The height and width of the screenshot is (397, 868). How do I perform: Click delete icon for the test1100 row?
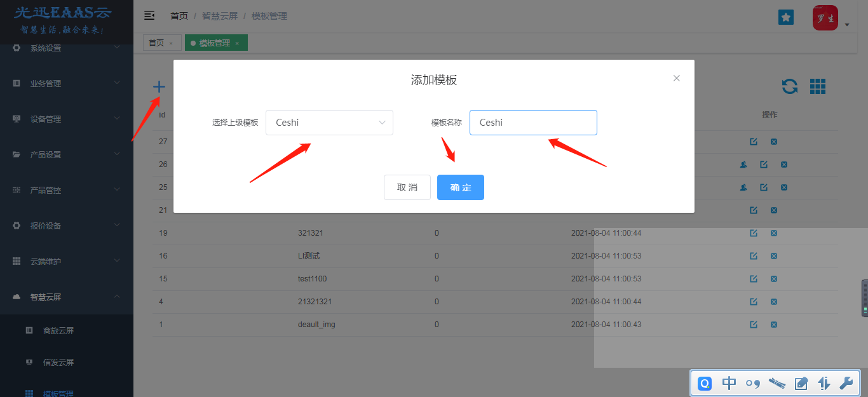(774, 279)
